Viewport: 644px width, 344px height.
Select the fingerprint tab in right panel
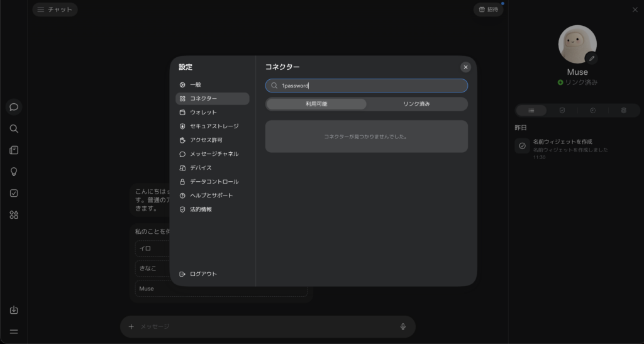click(x=623, y=111)
